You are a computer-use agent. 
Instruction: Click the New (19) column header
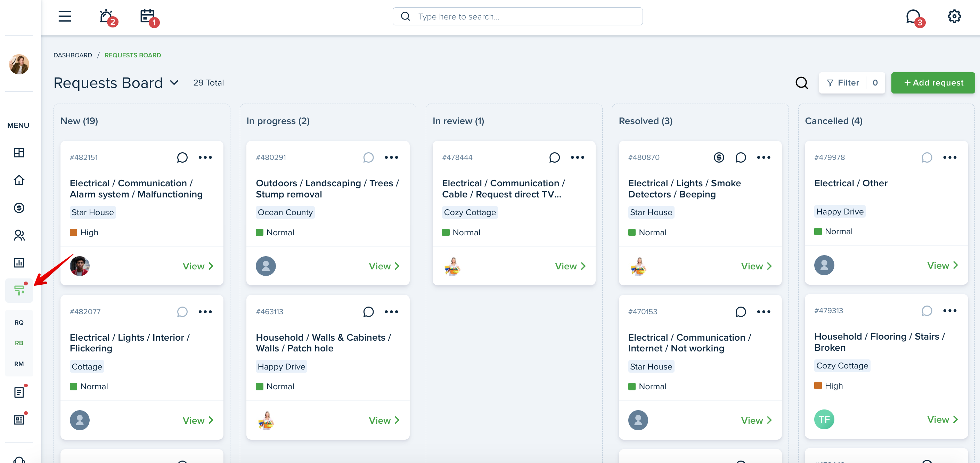coord(79,121)
